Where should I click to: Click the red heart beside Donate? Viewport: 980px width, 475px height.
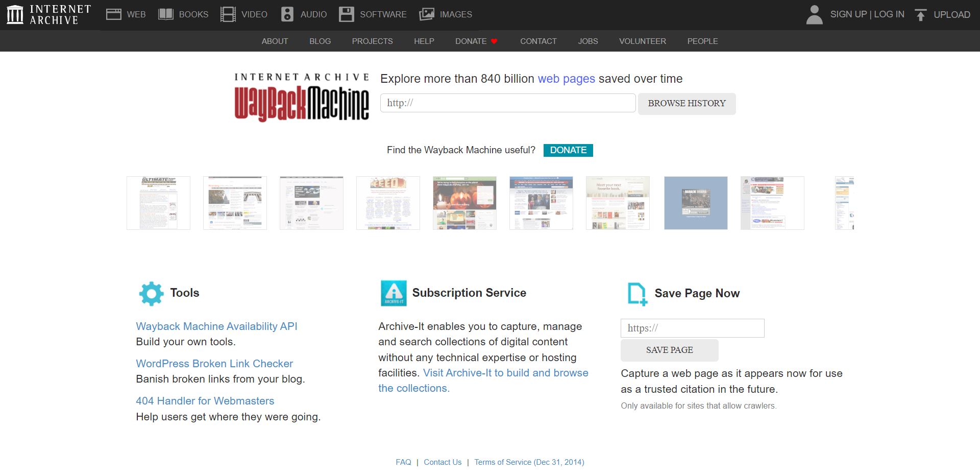point(494,41)
